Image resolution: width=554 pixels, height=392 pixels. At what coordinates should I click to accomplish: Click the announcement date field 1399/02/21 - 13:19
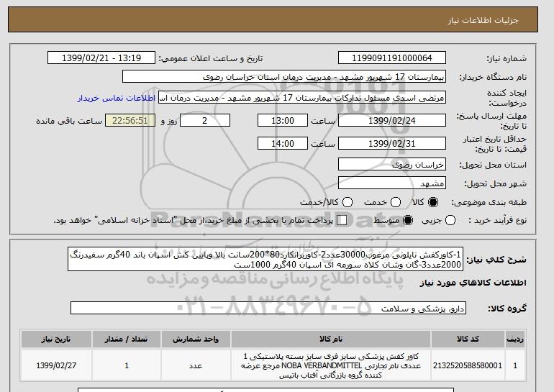[x=101, y=58]
